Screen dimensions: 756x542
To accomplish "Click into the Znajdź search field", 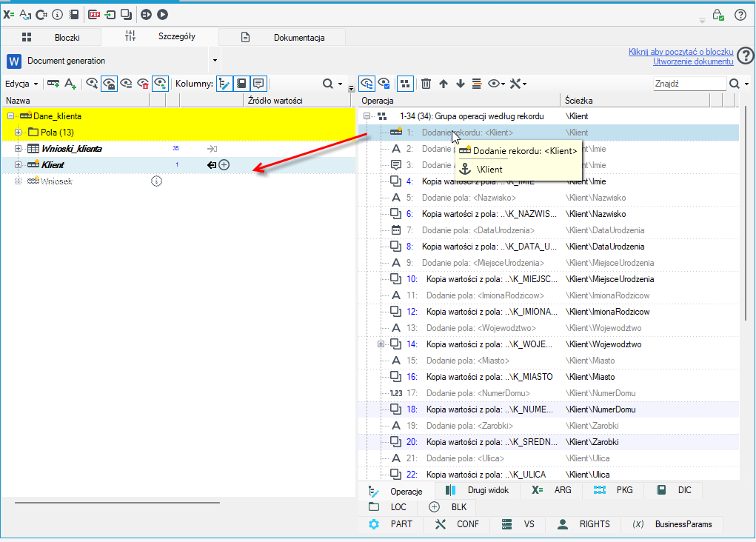I will click(689, 84).
